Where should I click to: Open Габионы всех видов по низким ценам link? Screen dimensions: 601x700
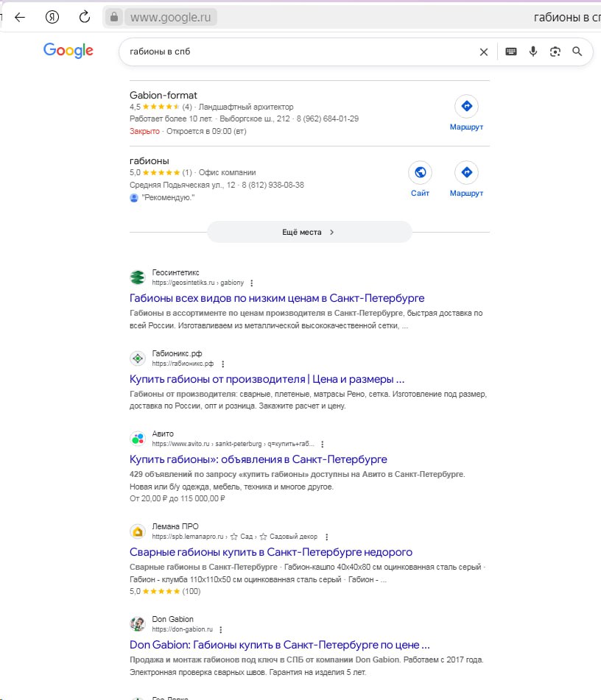[277, 298]
